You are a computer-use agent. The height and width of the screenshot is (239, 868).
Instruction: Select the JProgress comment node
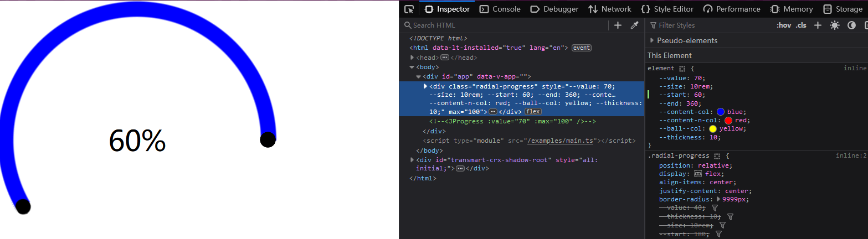coord(512,121)
